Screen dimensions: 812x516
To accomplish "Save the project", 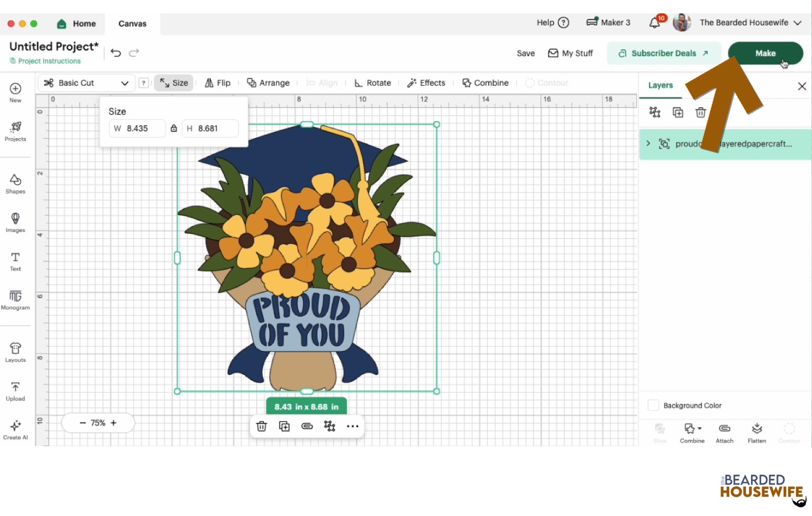I will (526, 53).
